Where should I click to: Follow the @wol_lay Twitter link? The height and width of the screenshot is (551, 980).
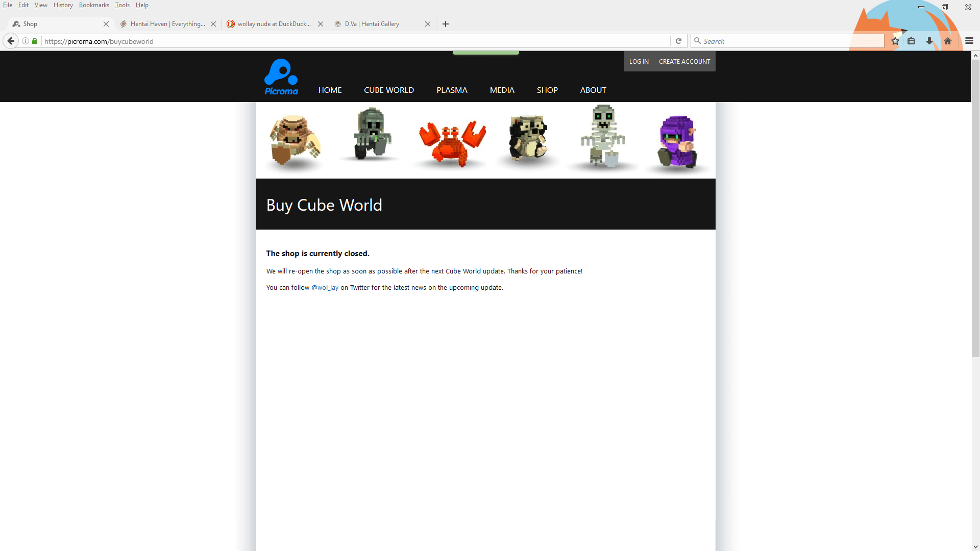[x=325, y=287]
